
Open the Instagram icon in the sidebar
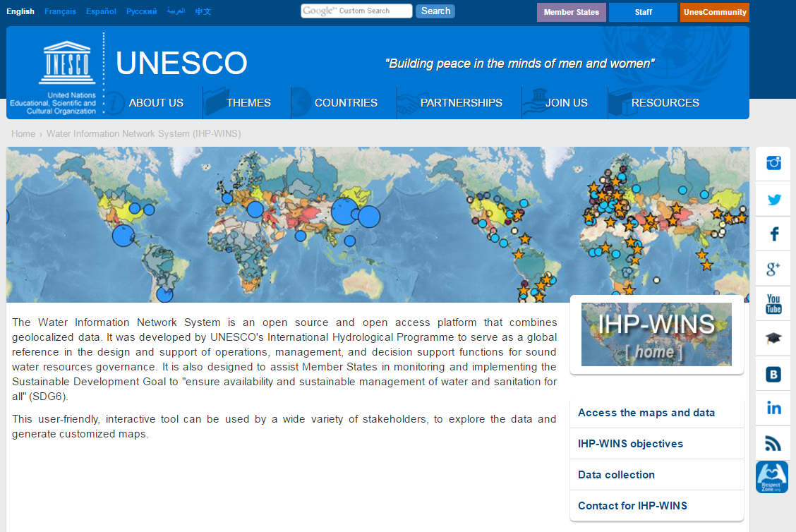tap(773, 163)
